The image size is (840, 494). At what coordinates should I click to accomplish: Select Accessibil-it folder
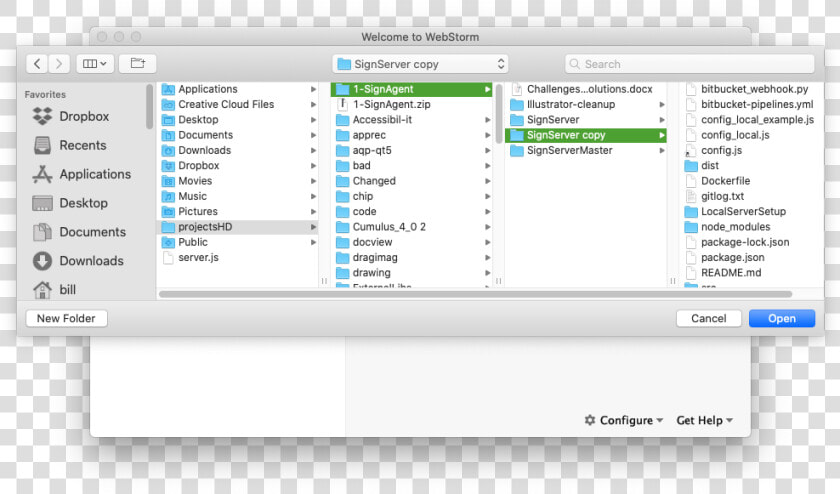[x=411, y=120]
